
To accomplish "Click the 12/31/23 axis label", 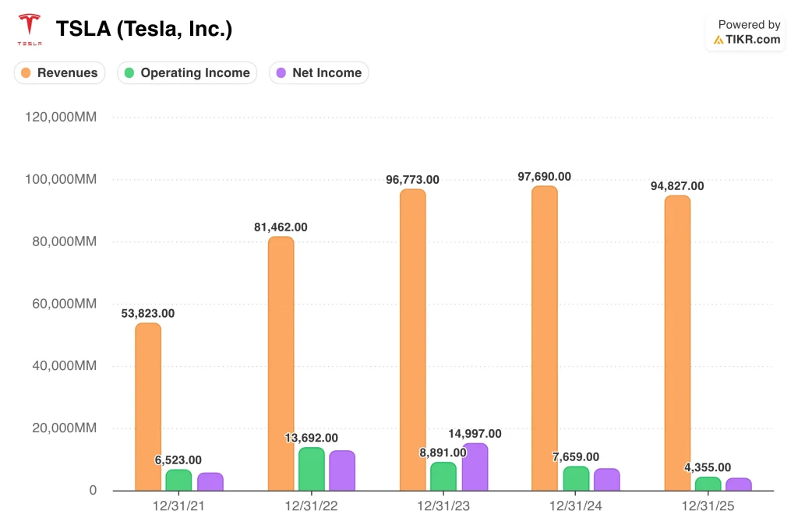I will [443, 506].
